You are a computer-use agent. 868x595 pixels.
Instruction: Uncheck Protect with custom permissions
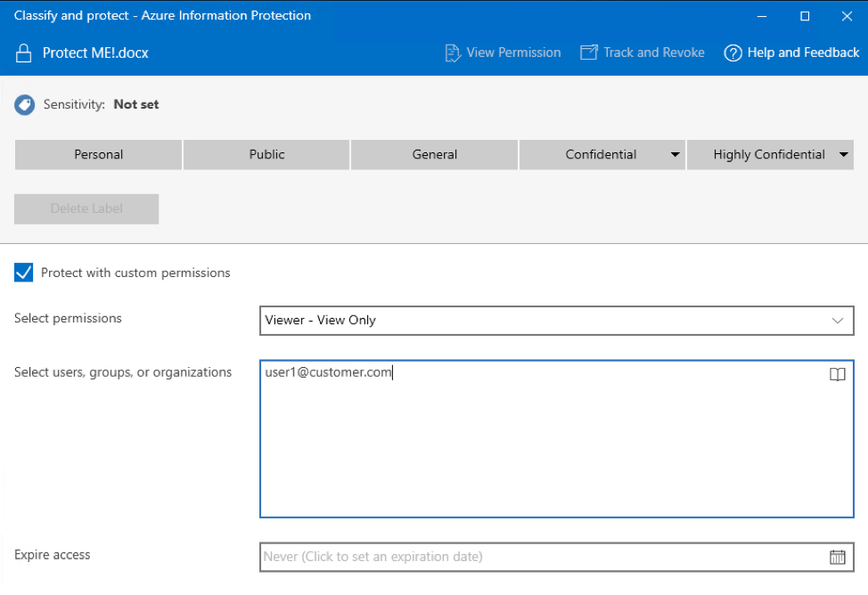24,273
